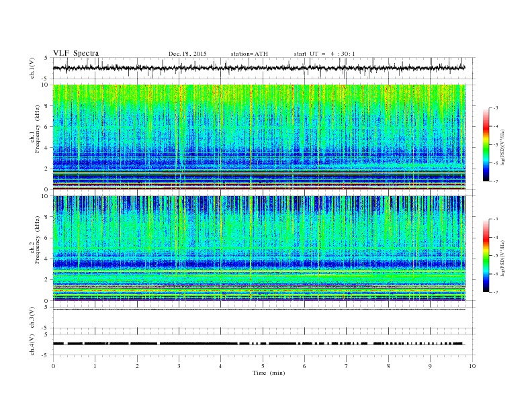Image resolution: width=532 pixels, height=411 pixels.
Task: Click the ch.1 black waveform trace
Action: tap(259, 68)
